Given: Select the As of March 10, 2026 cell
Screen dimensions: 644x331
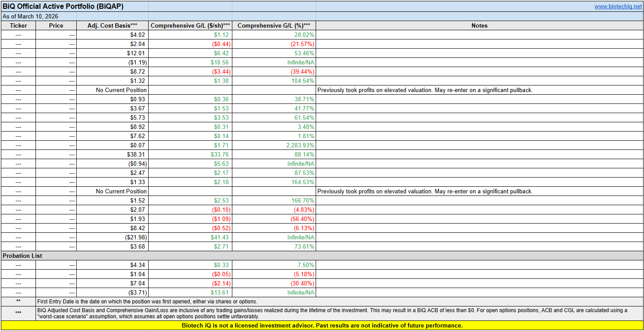Looking at the screenshot, I should (31, 16).
